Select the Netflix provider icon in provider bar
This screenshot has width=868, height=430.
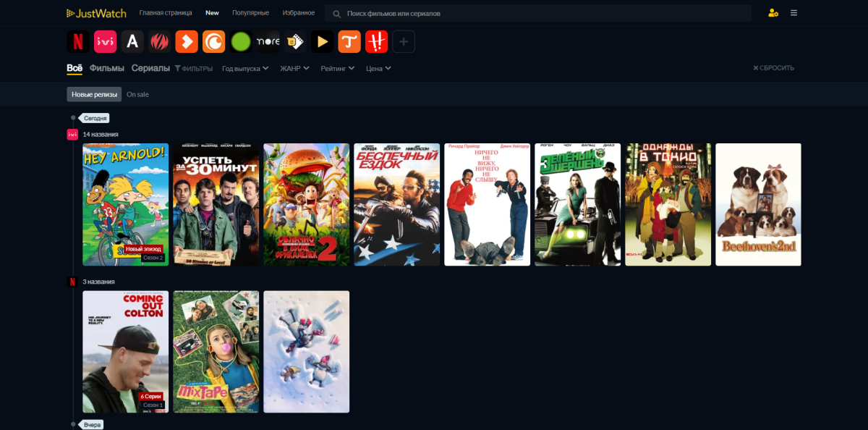click(x=78, y=42)
